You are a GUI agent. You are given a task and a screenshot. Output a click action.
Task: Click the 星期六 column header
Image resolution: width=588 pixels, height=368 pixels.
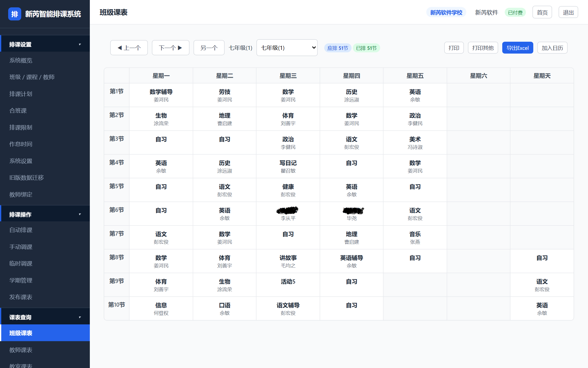point(479,76)
